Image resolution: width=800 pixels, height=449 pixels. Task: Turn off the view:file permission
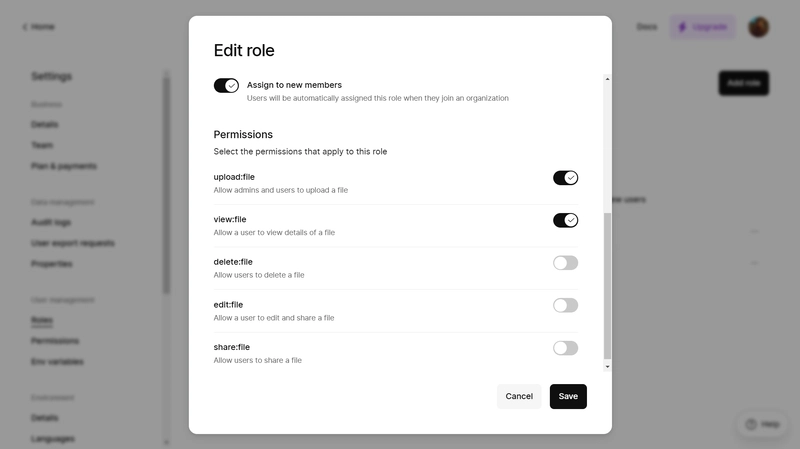[x=565, y=220]
